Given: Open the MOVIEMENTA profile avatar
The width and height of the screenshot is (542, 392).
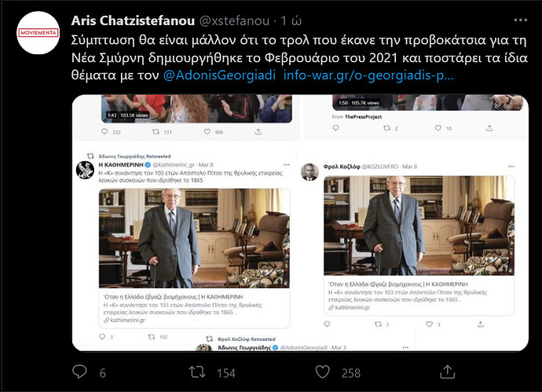Looking at the screenshot, I should pyautogui.click(x=38, y=33).
